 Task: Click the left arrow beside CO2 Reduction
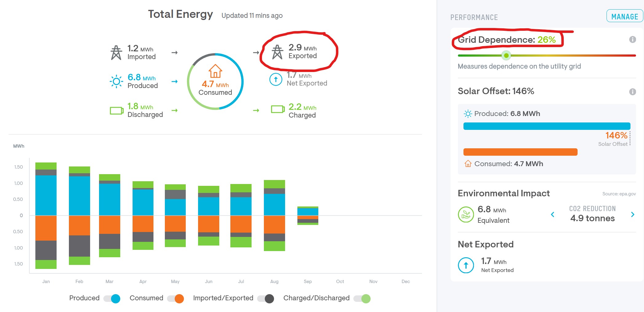(553, 214)
